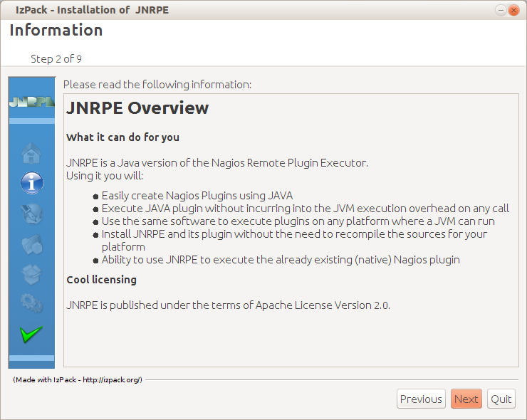
Task: Click the JNRPE logo in sidebar
Action: point(31,102)
